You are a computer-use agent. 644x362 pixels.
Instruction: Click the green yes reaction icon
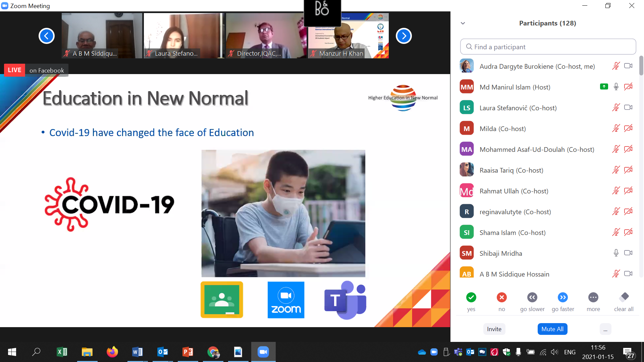tap(471, 297)
